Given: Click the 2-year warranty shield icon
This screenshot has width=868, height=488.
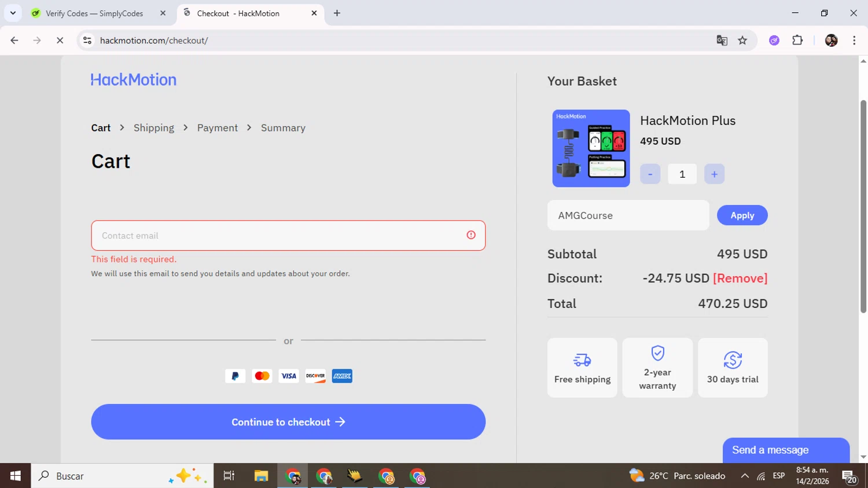Looking at the screenshot, I should point(657,353).
